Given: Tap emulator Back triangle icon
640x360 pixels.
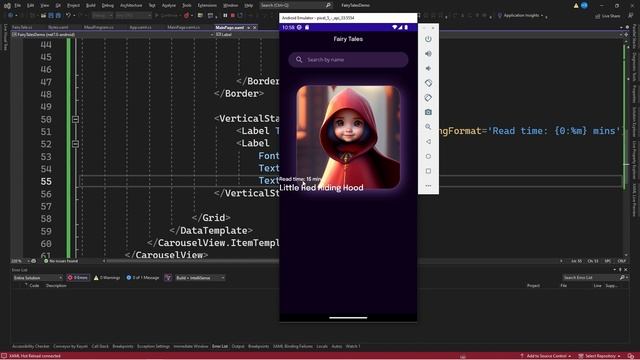Looking at the screenshot, I should coord(428,142).
